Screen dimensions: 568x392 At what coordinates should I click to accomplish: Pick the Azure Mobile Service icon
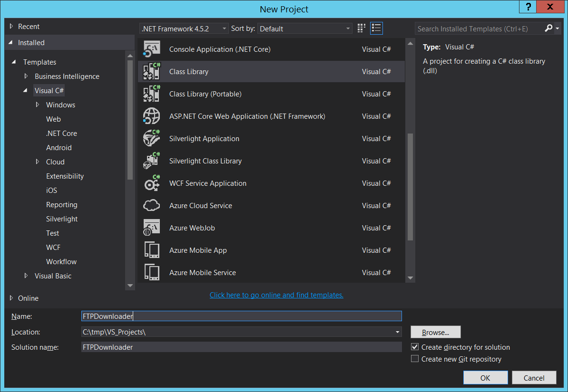tap(151, 272)
